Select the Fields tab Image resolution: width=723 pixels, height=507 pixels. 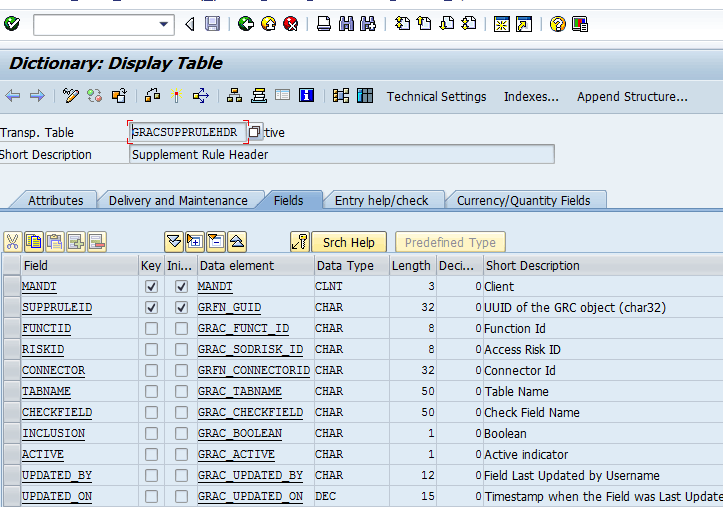289,200
